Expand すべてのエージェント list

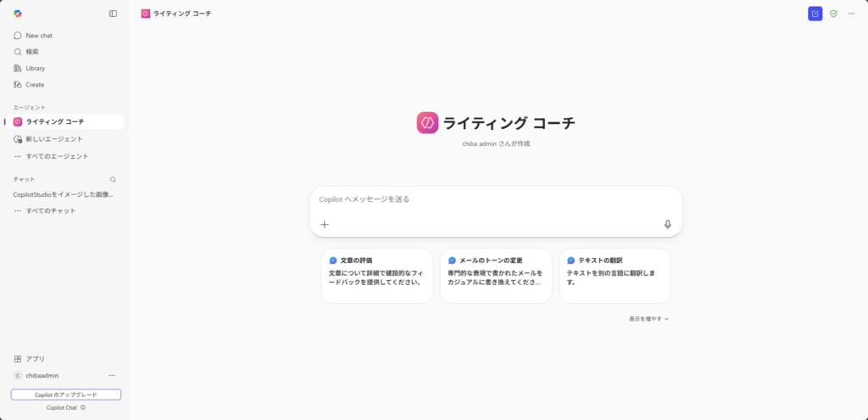[x=57, y=156]
